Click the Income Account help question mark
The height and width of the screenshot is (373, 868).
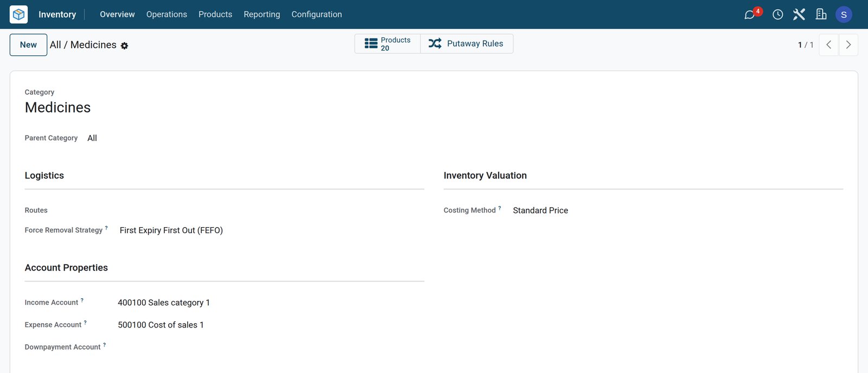coord(82,300)
